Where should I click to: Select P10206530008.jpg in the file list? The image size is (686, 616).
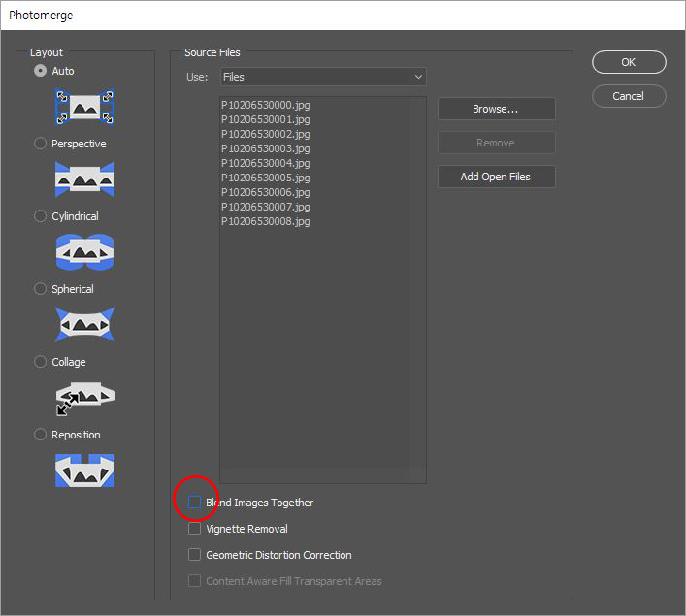266,221
